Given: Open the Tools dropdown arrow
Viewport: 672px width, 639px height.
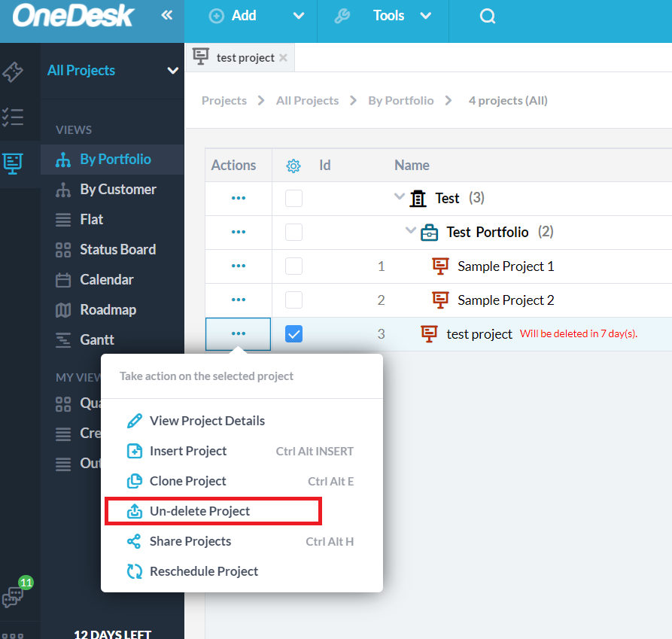Looking at the screenshot, I should (x=426, y=17).
